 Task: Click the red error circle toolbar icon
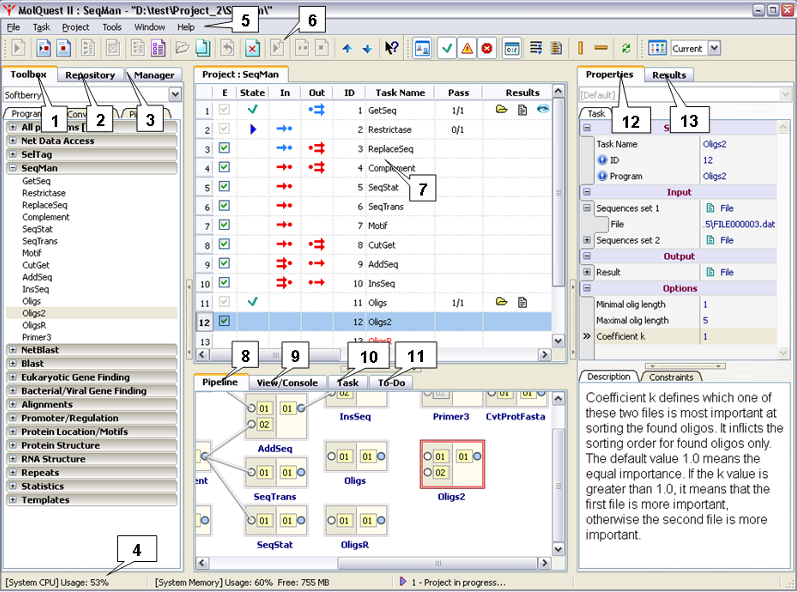tap(487, 48)
